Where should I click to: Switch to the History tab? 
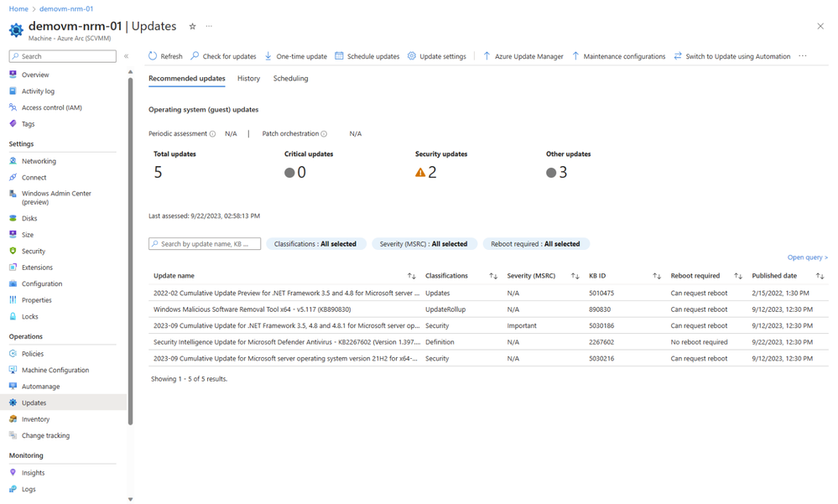click(x=248, y=79)
